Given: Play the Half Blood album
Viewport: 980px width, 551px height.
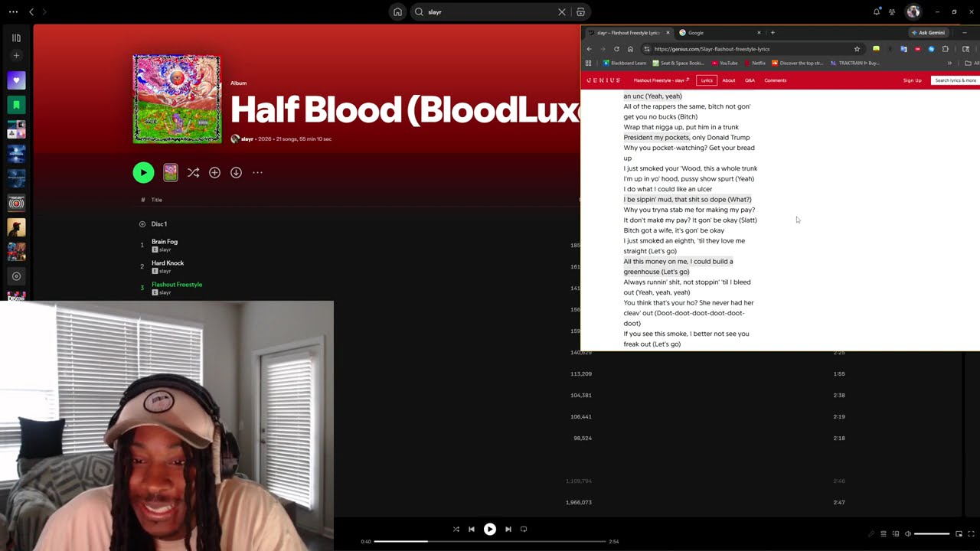Looking at the screenshot, I should click(x=143, y=172).
